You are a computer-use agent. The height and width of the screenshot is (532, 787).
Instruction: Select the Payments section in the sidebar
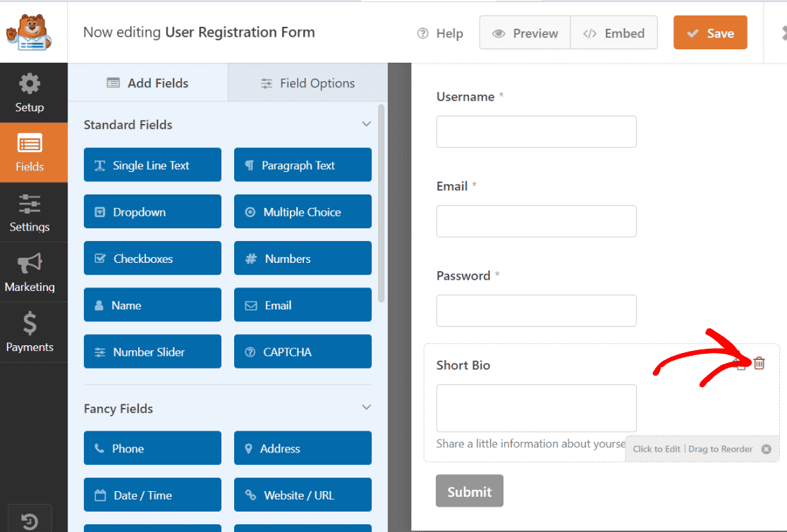click(30, 332)
